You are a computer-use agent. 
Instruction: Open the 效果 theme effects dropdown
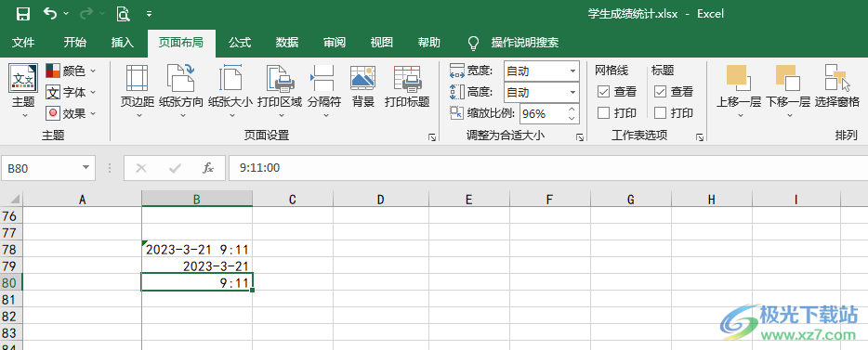tap(71, 113)
